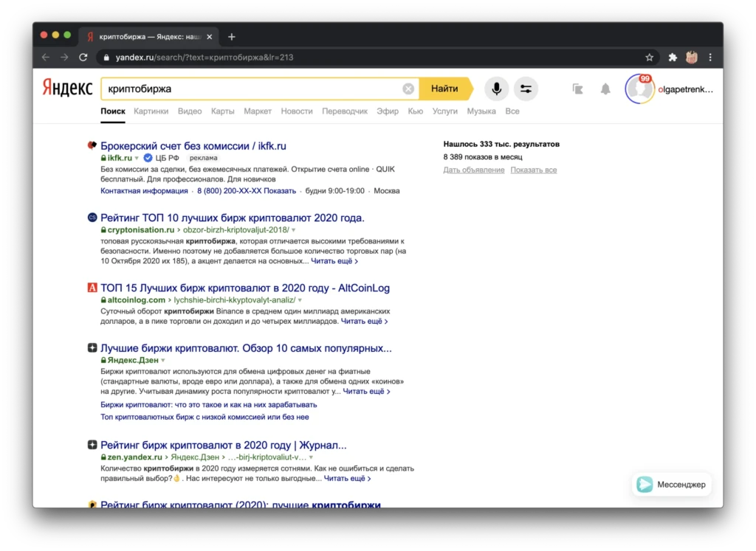Expand ikfk.ru site dropdown arrow
The width and height of the screenshot is (756, 551).
tap(137, 158)
